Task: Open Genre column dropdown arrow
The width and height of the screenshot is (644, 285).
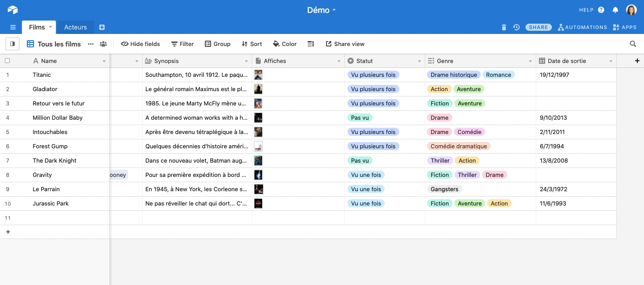Action: pyautogui.click(x=530, y=61)
